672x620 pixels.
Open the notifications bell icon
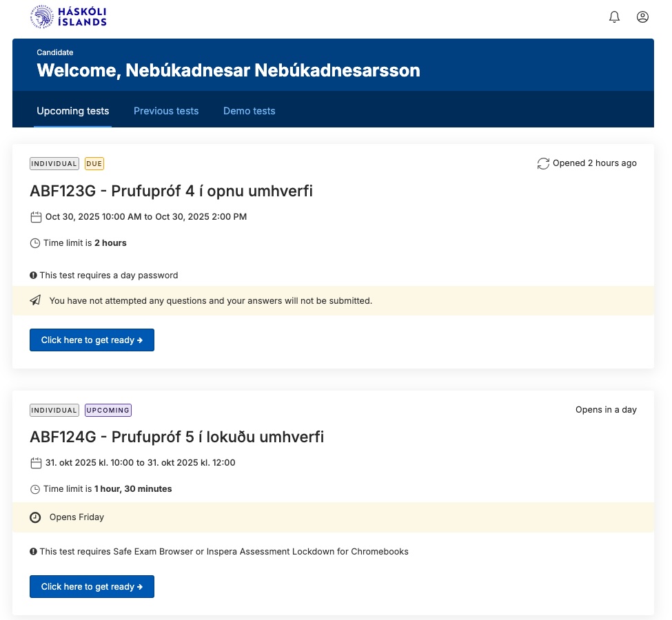click(614, 17)
